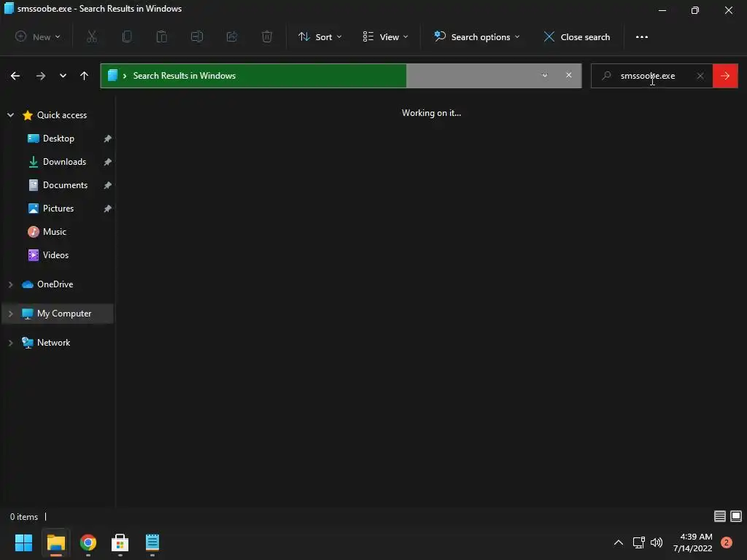
Task: Open Documents folder in sidebar
Action: click(x=65, y=184)
